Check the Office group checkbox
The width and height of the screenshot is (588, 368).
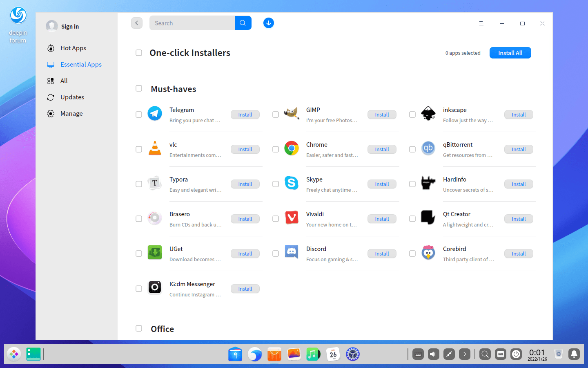click(x=139, y=328)
